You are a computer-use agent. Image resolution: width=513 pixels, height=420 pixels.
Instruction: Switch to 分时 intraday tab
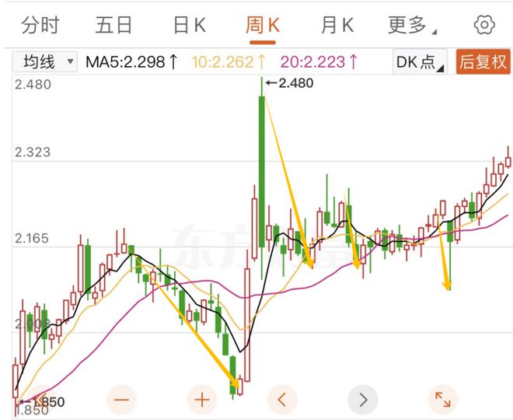tap(40, 25)
